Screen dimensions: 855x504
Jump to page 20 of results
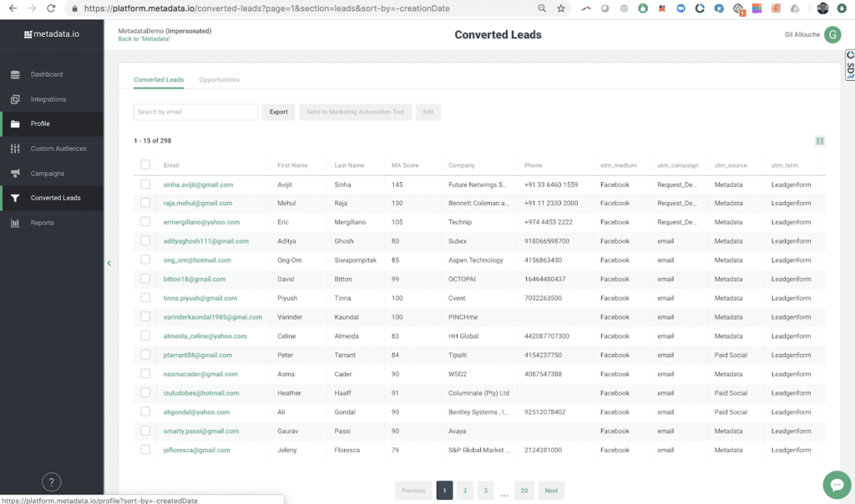[524, 491]
